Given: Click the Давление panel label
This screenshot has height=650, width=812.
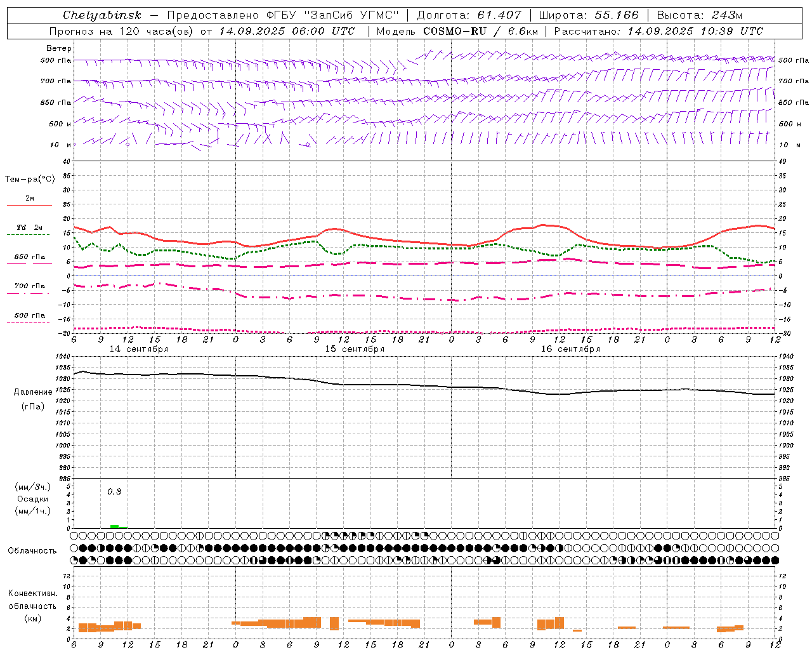Looking at the screenshot, I should click(x=33, y=392).
